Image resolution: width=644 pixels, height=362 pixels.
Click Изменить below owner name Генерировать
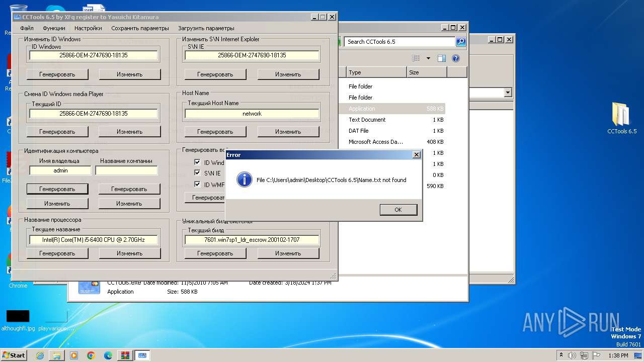tap(57, 204)
